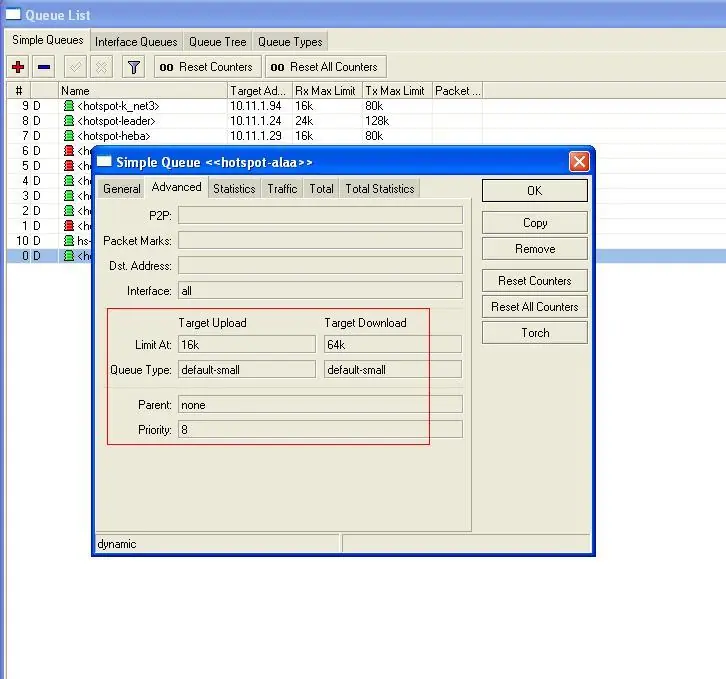
Task: Click the Priority field showing 8
Action: pos(320,430)
